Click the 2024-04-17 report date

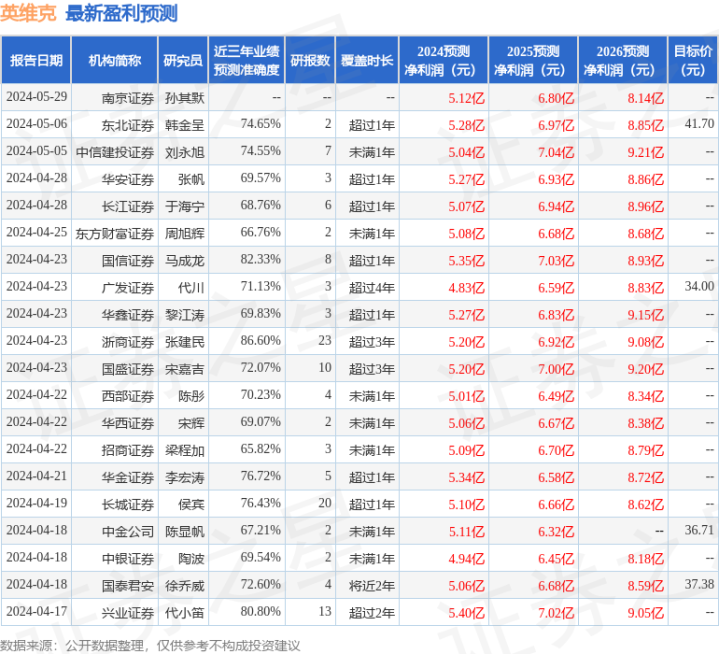pos(37,610)
